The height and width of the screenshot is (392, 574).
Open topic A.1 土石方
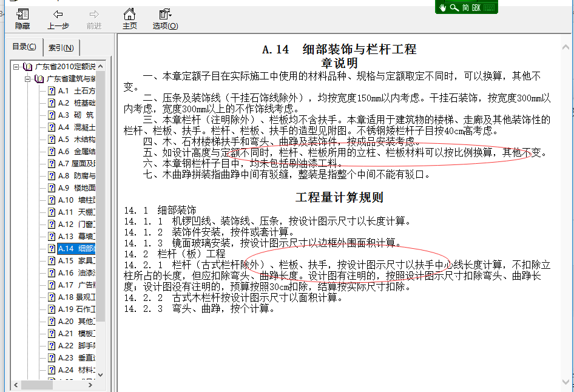click(x=76, y=91)
